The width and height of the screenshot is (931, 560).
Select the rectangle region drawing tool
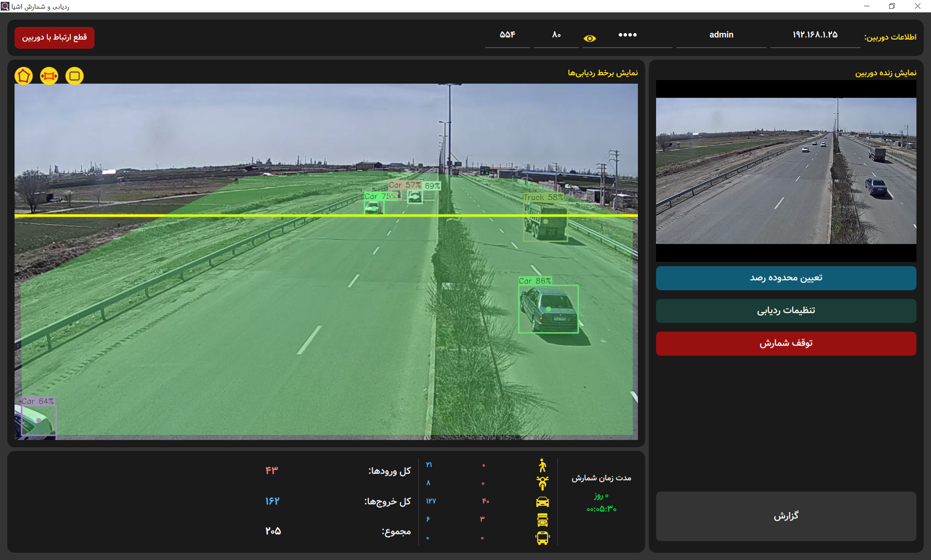(x=74, y=76)
